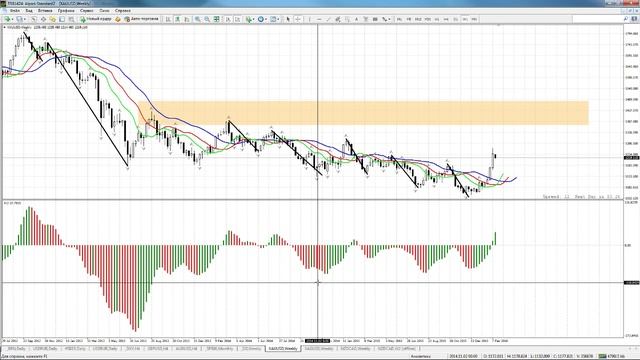The height and width of the screenshot is (360, 640).
Task: Switch to the XAGUSD,Weekly chart tab
Action: 318,349
